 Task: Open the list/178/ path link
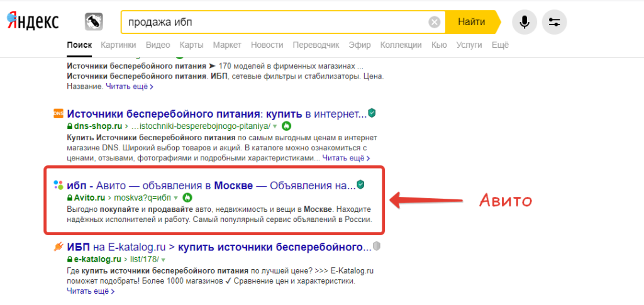144,260
